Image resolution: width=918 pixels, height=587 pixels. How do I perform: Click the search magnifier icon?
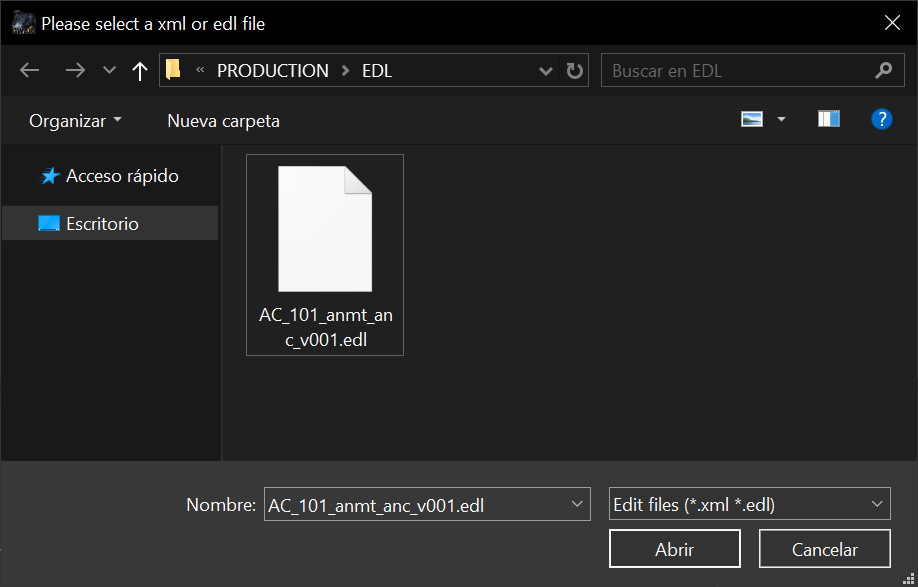[x=882, y=71]
